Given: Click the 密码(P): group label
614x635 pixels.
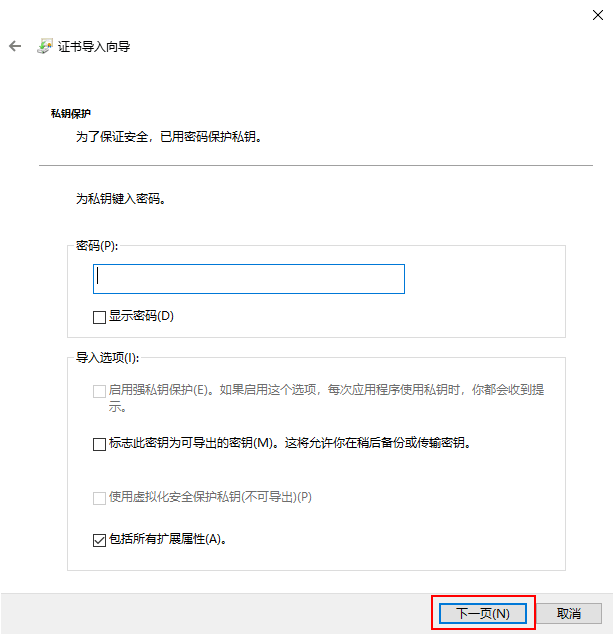Looking at the screenshot, I should click(x=97, y=246).
